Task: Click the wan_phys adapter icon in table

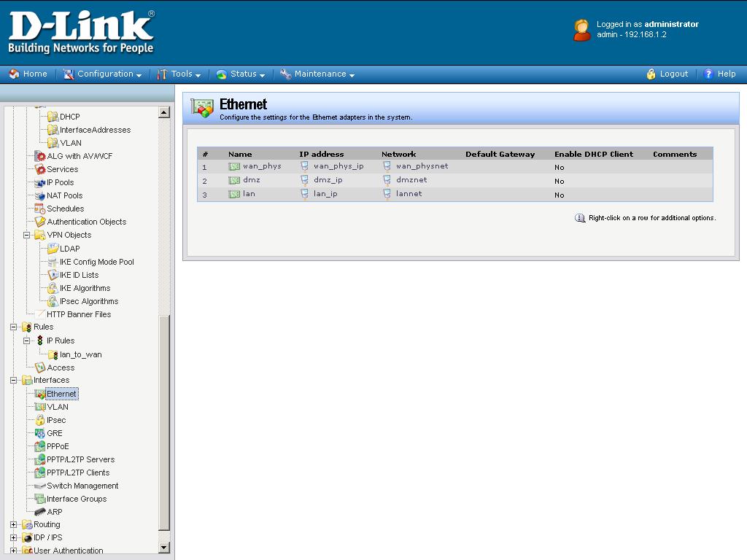Action: click(x=234, y=166)
